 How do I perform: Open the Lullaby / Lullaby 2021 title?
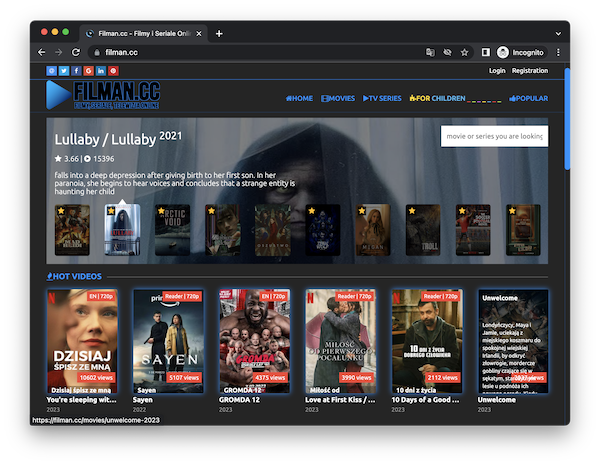[x=118, y=139]
